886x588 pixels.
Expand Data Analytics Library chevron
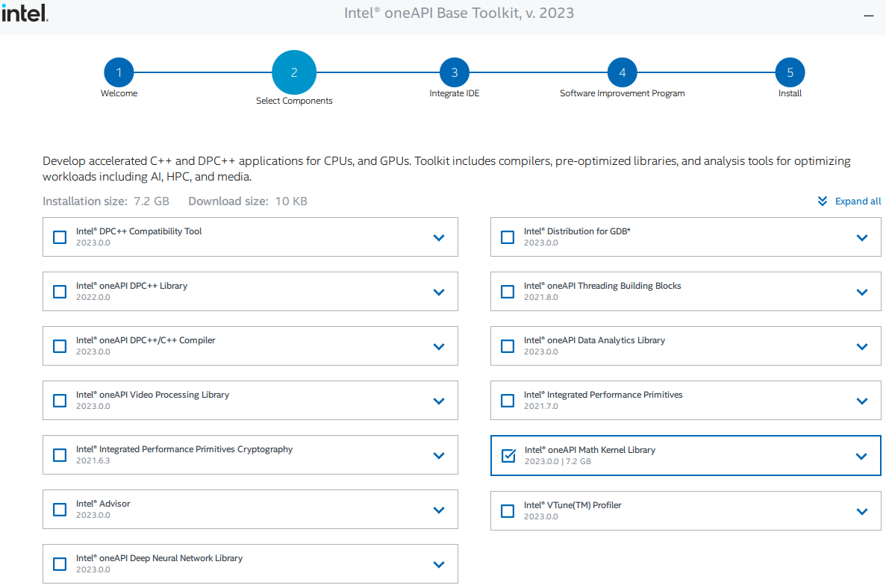861,347
